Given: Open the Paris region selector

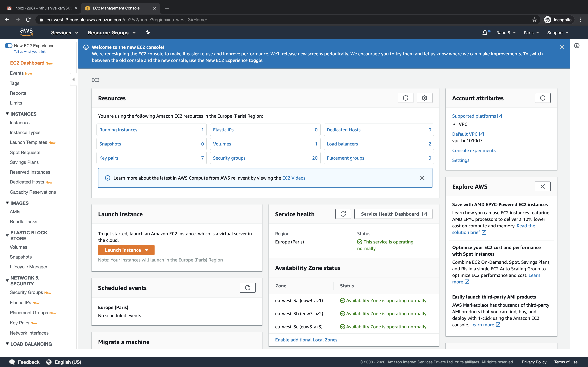Looking at the screenshot, I should [x=531, y=32].
